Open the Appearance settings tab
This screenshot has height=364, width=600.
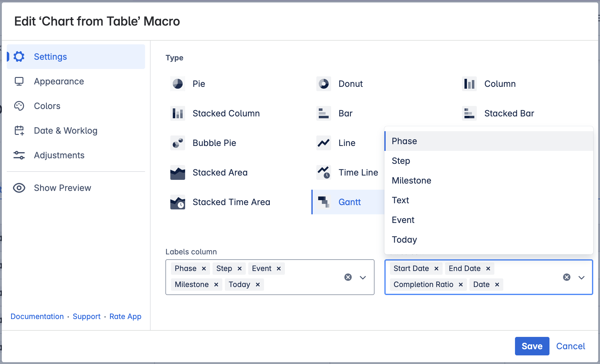point(59,81)
